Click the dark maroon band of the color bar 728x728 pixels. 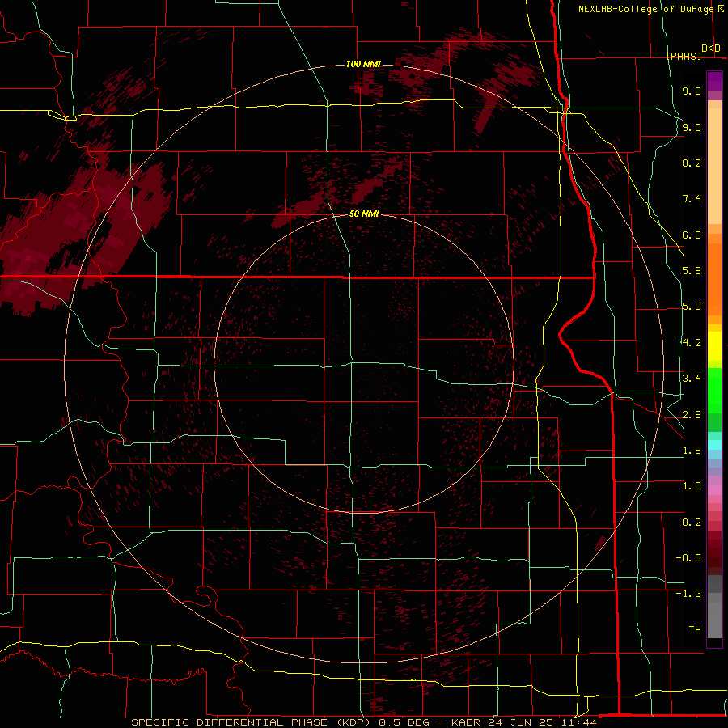pos(714,552)
